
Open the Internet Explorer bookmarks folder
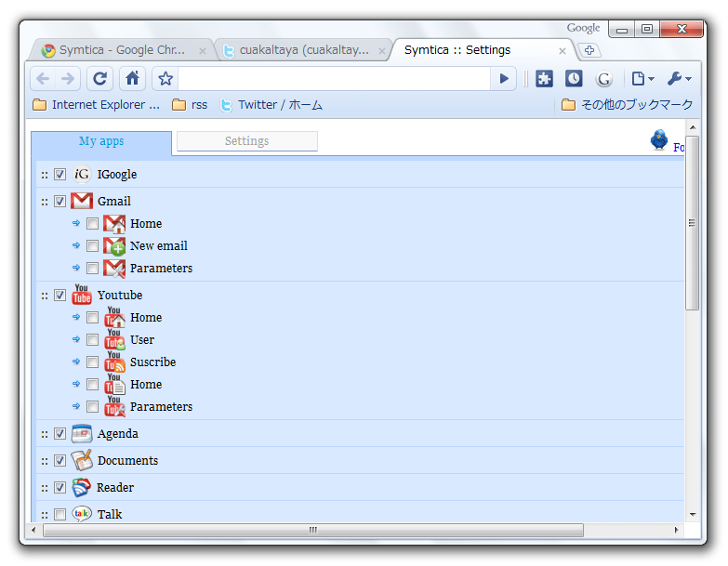[97, 105]
